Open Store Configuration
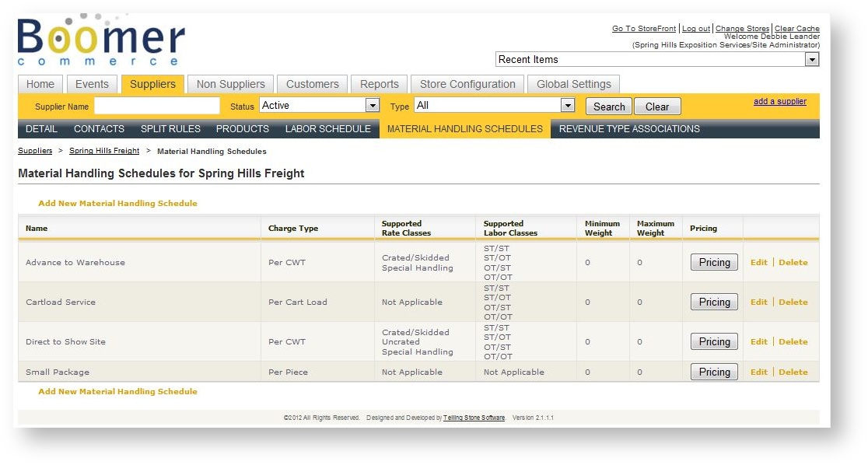 pyautogui.click(x=465, y=84)
